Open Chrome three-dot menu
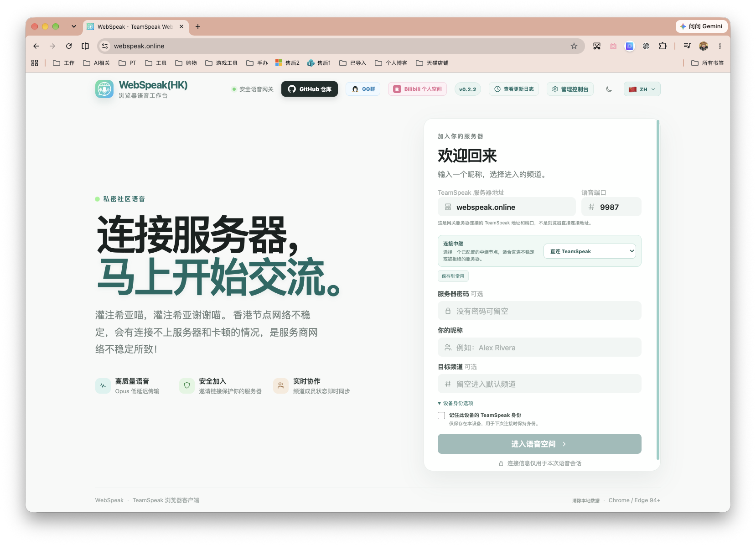This screenshot has height=546, width=756. click(720, 46)
